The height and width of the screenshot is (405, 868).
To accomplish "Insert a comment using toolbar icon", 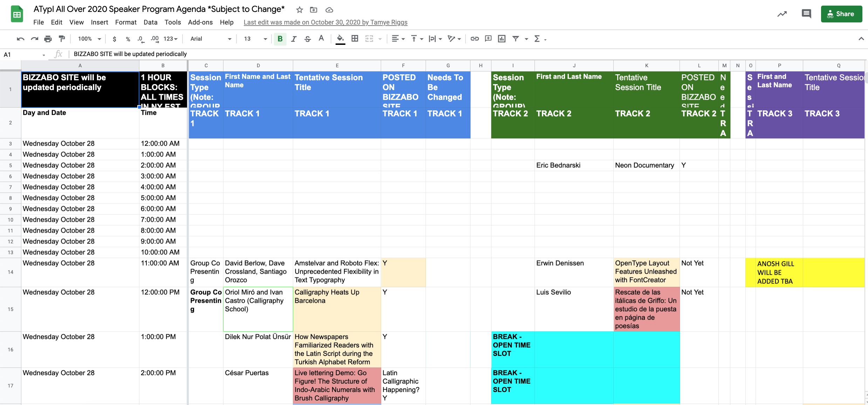I will (488, 39).
